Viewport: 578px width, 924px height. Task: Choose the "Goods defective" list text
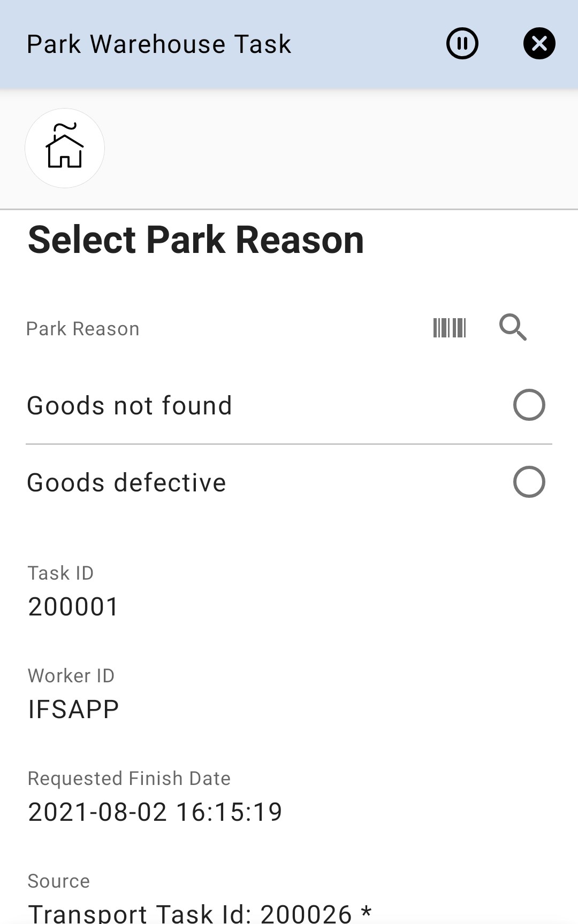click(x=127, y=483)
